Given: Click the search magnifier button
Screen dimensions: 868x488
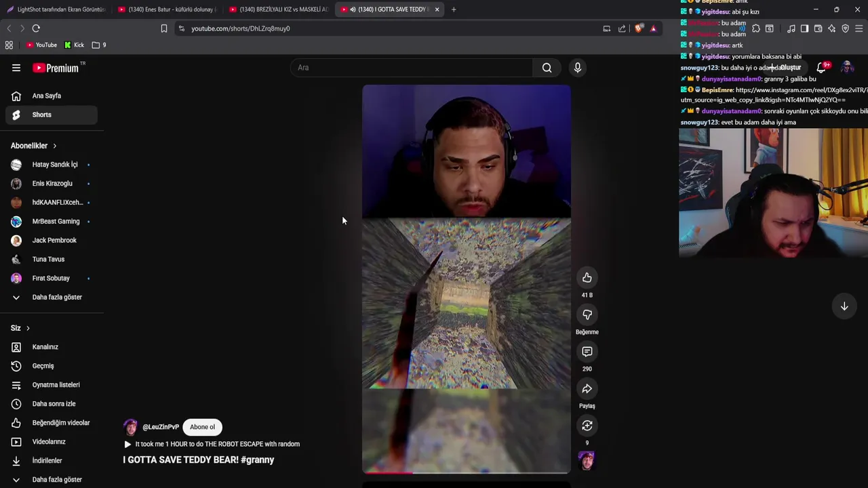Looking at the screenshot, I should click(547, 68).
